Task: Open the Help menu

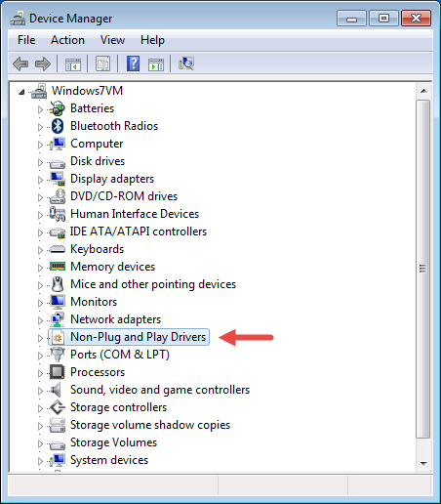Action: tap(152, 40)
